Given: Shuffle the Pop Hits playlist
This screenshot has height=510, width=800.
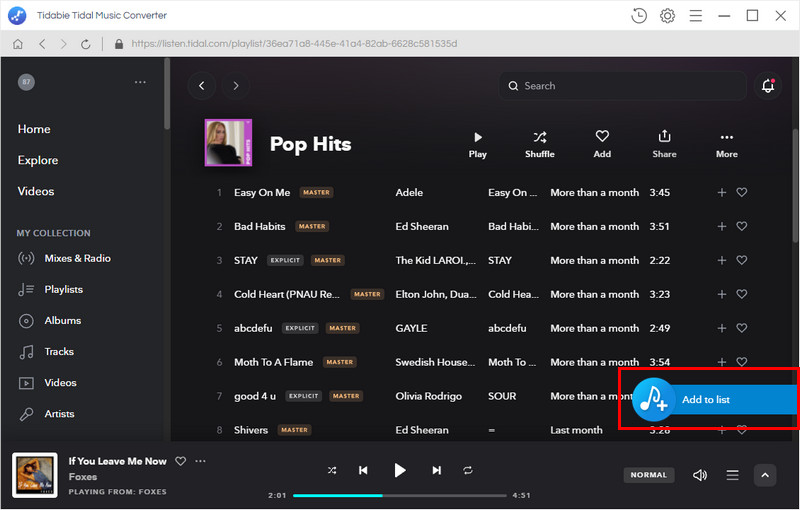Looking at the screenshot, I should pos(540,145).
